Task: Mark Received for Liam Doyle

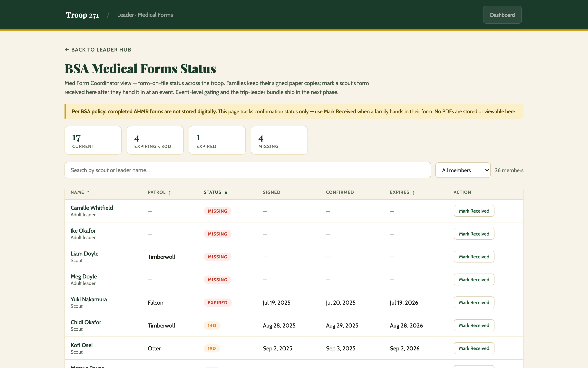Action: [474, 257]
